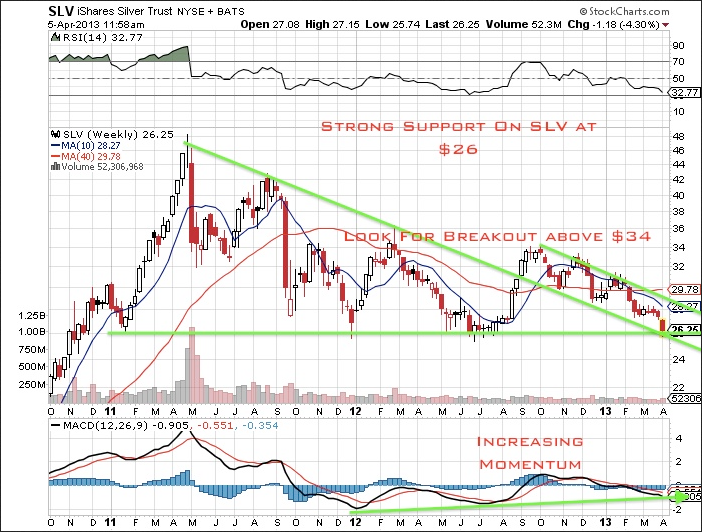
Task: Click the date '5-Apr-2013 11:58am'
Action: [x=96, y=25]
